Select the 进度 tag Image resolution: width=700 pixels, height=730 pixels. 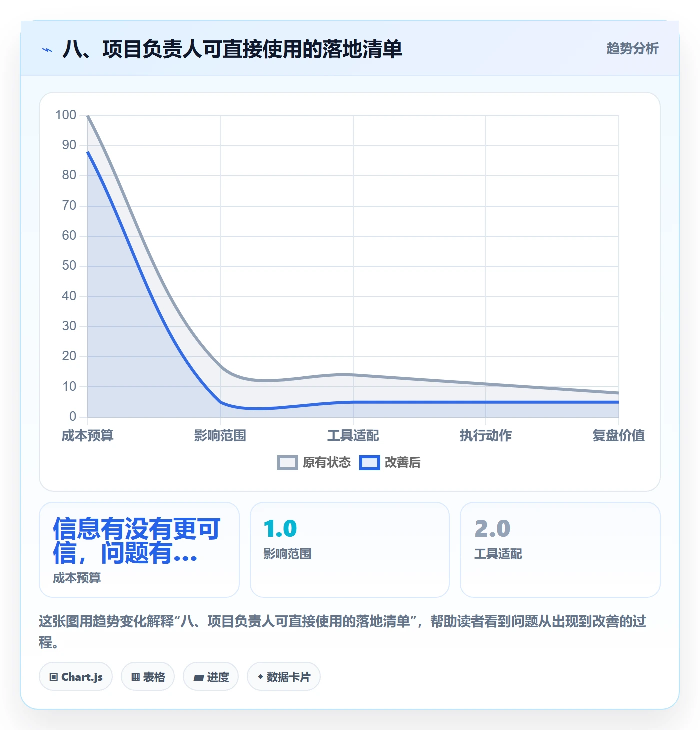211,677
